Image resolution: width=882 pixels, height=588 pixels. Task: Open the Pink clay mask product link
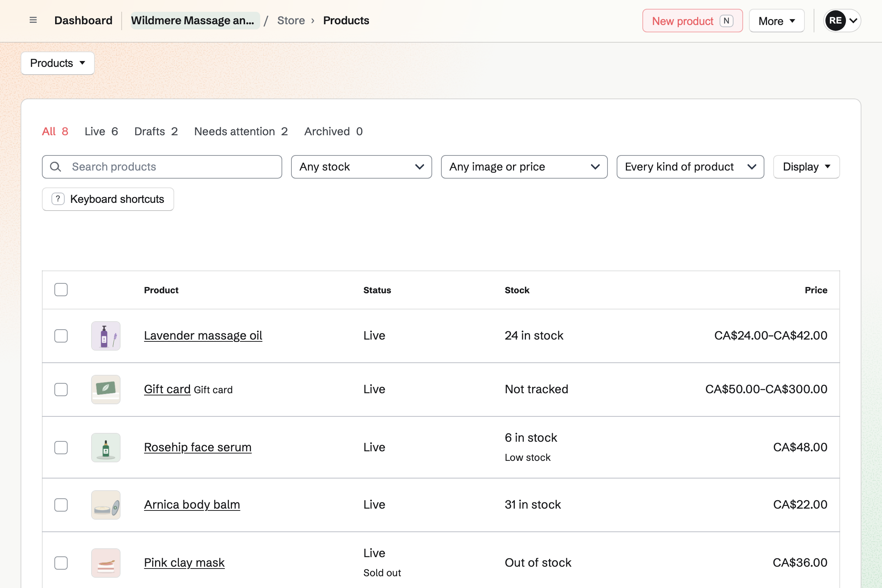coord(184,563)
